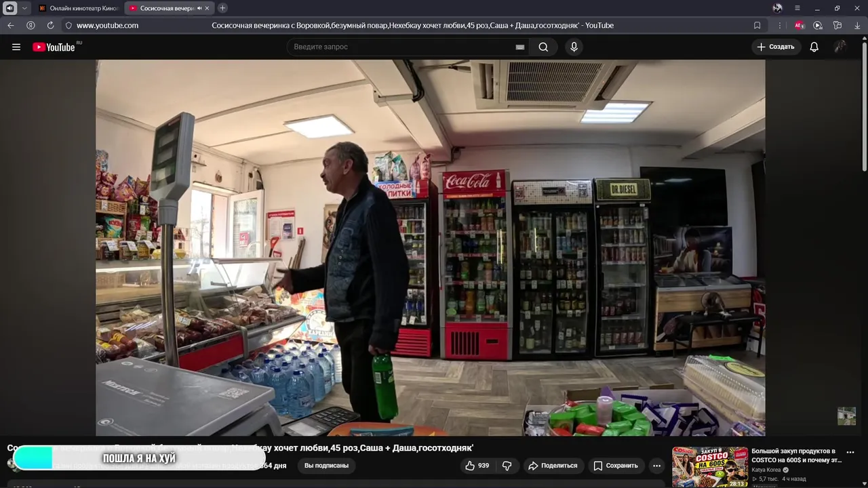Open the on-screen keyboard in search box
The width and height of the screenshot is (868, 488).
coord(520,47)
